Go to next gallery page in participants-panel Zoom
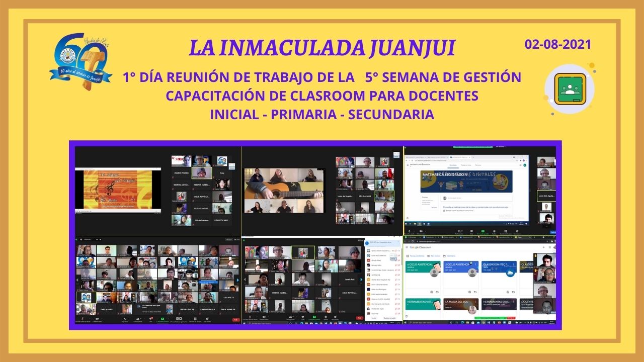The width and height of the screenshot is (644, 362). pyautogui.click(x=361, y=280)
